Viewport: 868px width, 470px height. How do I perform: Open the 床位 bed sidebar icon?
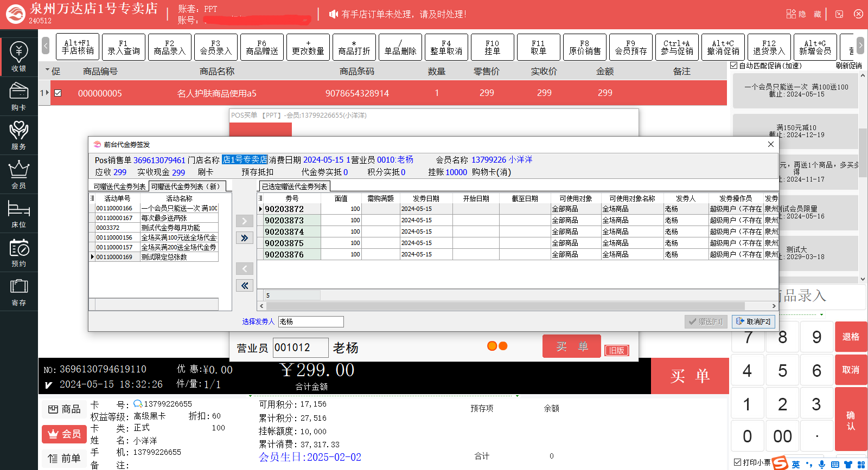tap(18, 214)
